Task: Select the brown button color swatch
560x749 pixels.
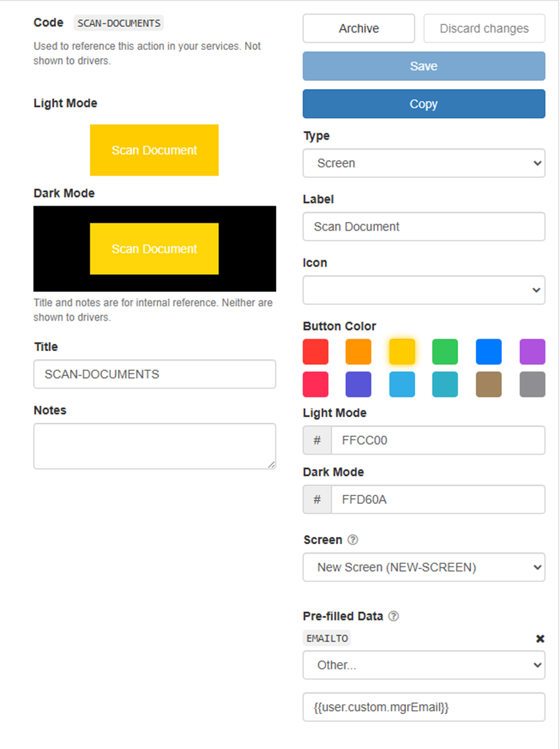Action: [489, 385]
